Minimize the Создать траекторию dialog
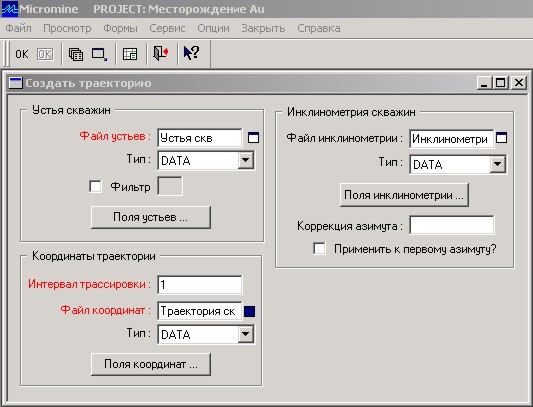Viewport: 533px width, 407px height. click(484, 83)
